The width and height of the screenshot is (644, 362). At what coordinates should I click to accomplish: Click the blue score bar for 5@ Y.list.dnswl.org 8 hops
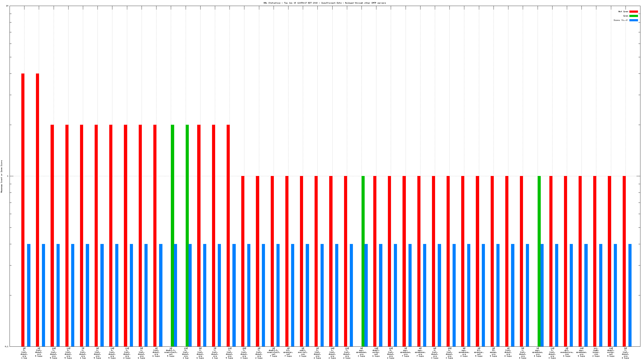pos(630,295)
